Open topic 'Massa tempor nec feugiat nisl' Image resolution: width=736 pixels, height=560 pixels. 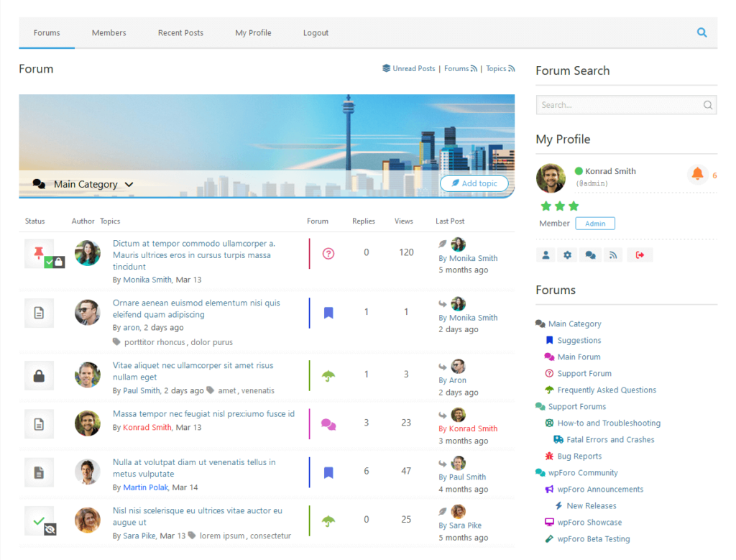(x=203, y=414)
